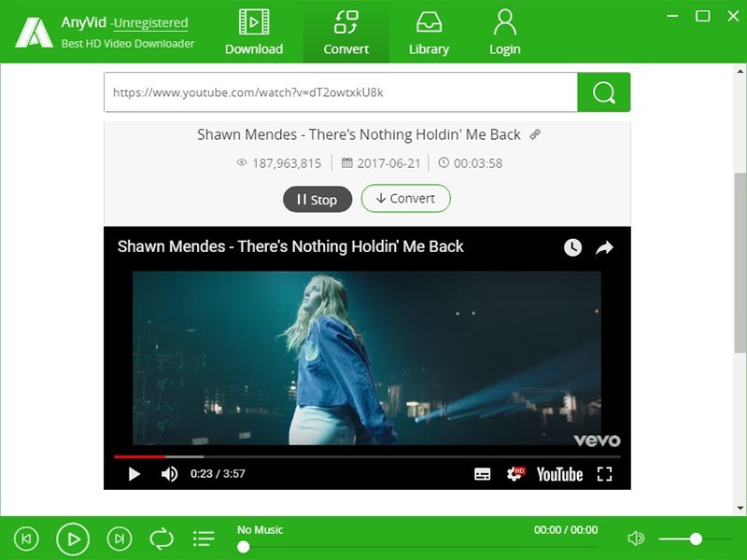Click the upload date 2017-06-21
Screen dimensions: 747x560
(x=388, y=163)
